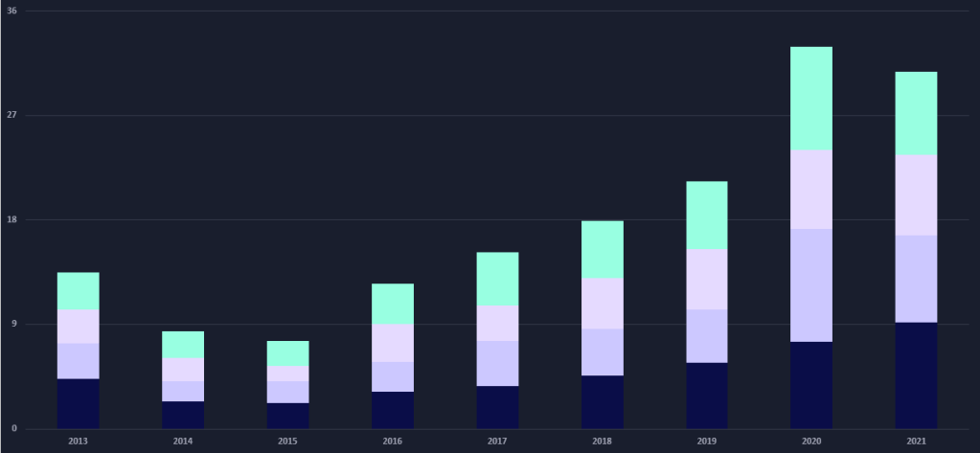Image resolution: width=980 pixels, height=453 pixels.
Task: Select the pale lilac segment of the 2018 bar
Action: (602, 303)
